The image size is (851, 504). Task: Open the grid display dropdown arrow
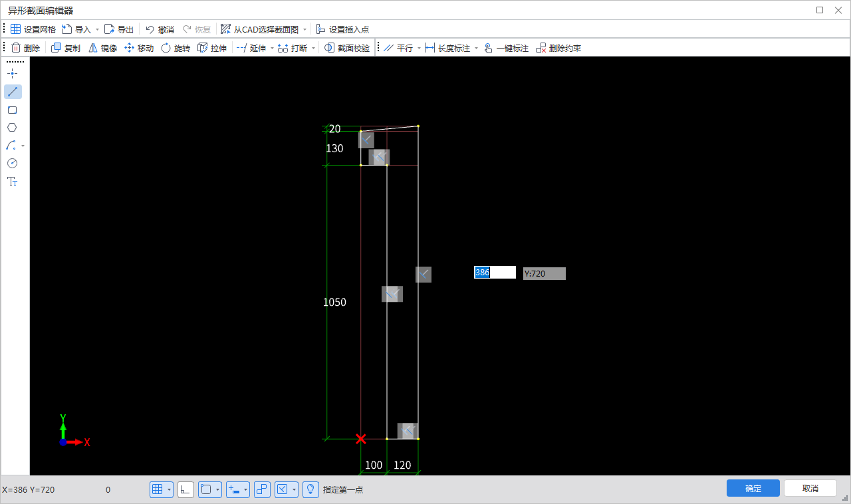pyautogui.click(x=170, y=489)
